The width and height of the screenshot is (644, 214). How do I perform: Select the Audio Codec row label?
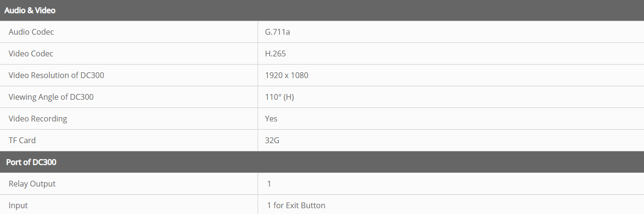coord(31,32)
